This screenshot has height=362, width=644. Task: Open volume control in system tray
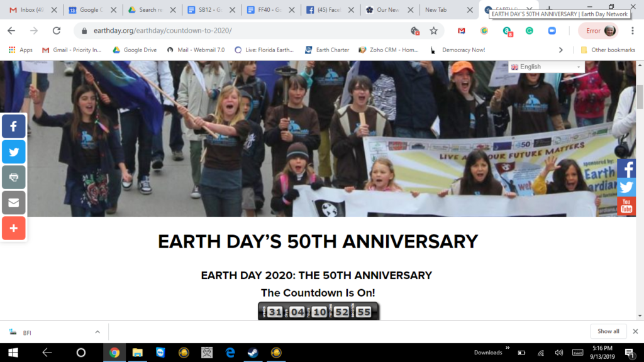[558, 353]
